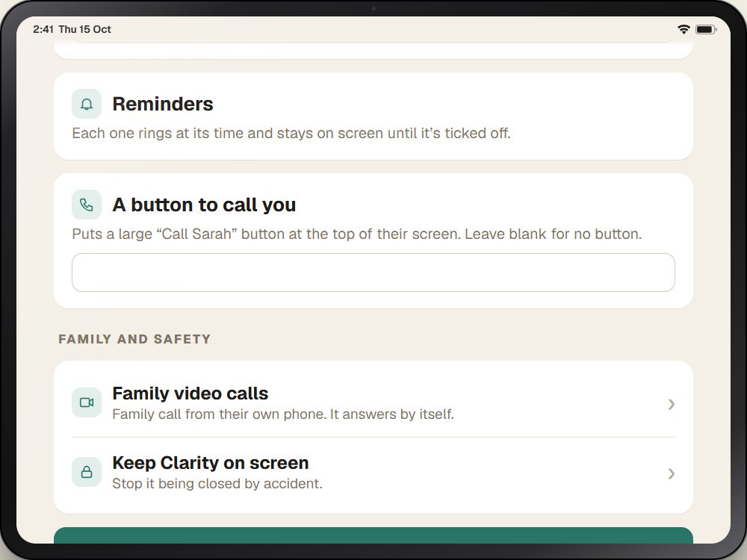Check the battery status icon
The width and height of the screenshot is (747, 560).
[706, 30]
